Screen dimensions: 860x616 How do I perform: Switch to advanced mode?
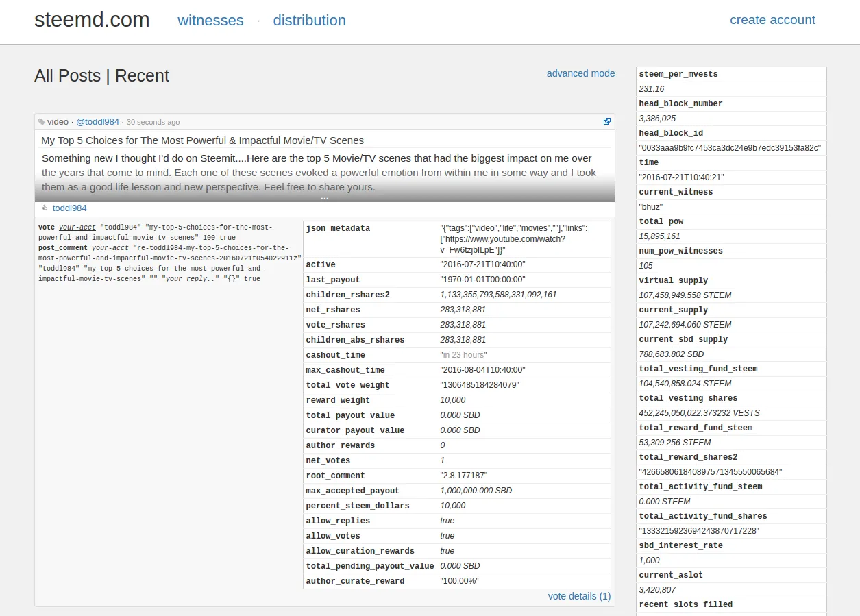pyautogui.click(x=580, y=73)
